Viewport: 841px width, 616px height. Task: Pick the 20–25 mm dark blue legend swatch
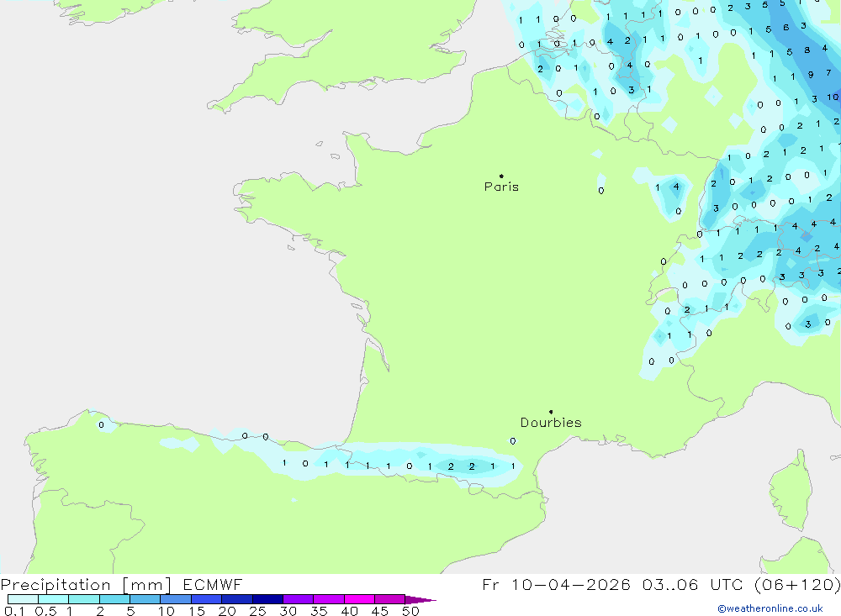[236, 599]
